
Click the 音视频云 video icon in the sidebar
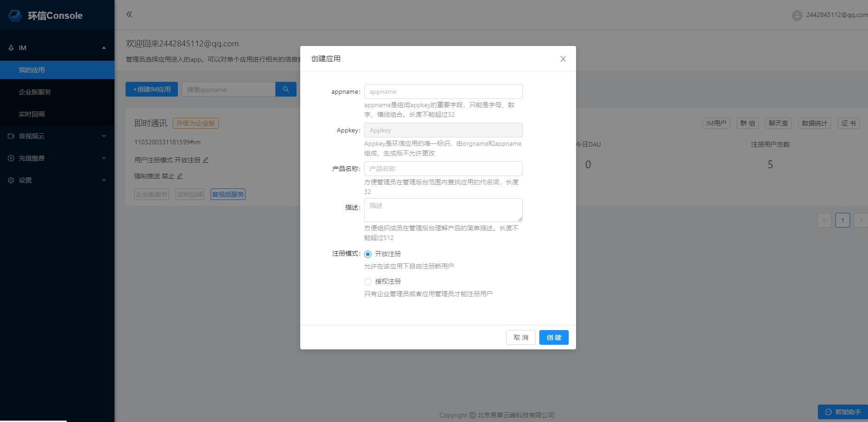(x=11, y=136)
